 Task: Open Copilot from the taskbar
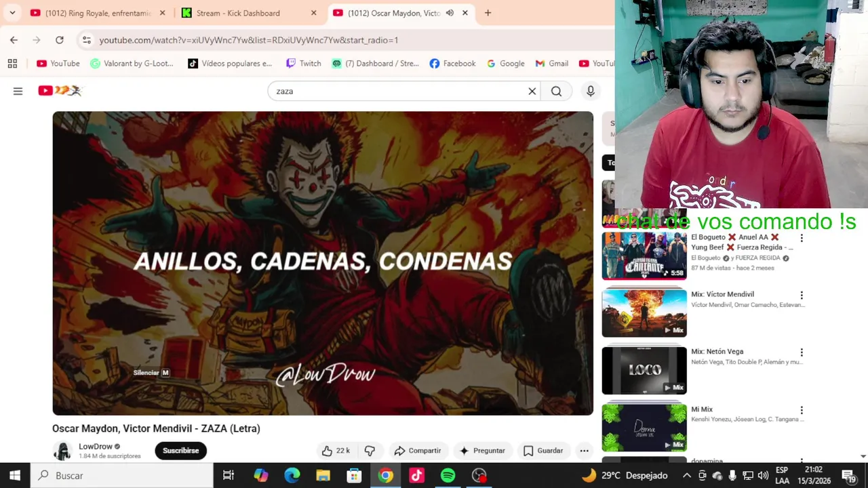pyautogui.click(x=260, y=475)
